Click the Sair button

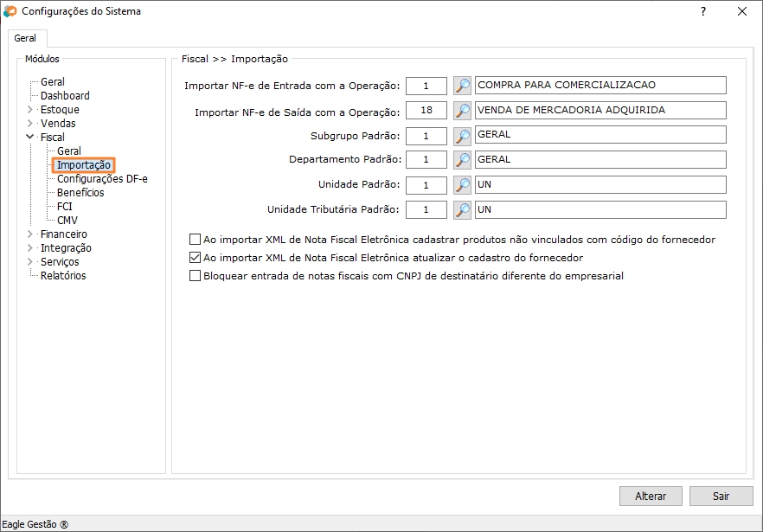[721, 497]
